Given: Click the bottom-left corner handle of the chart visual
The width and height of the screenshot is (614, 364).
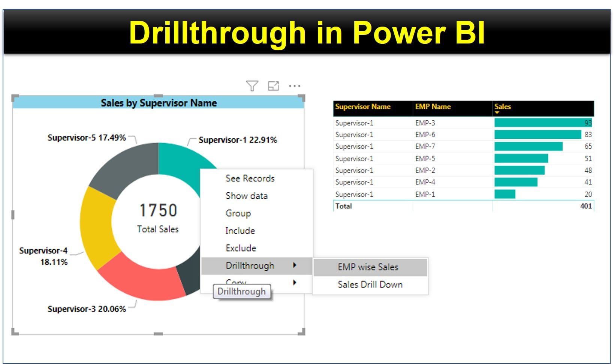Looking at the screenshot, I should pyautogui.click(x=15, y=332).
